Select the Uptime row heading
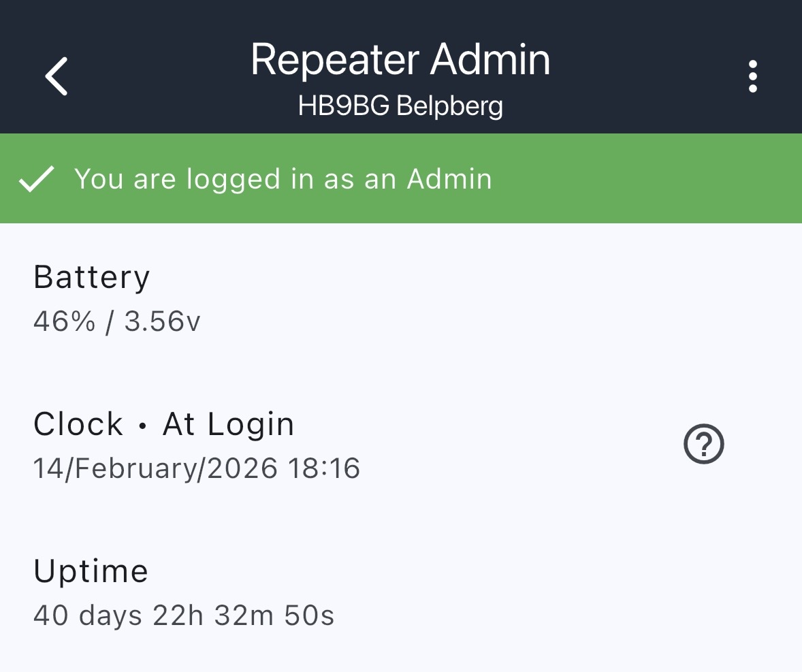This screenshot has width=802, height=672. [91, 571]
